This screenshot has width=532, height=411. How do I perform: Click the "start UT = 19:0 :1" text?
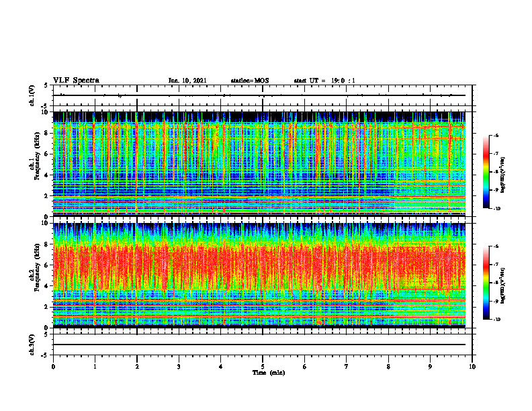[324, 81]
